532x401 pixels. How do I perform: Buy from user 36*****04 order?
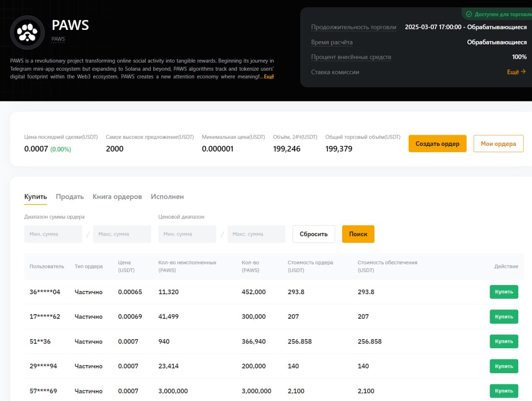click(504, 292)
